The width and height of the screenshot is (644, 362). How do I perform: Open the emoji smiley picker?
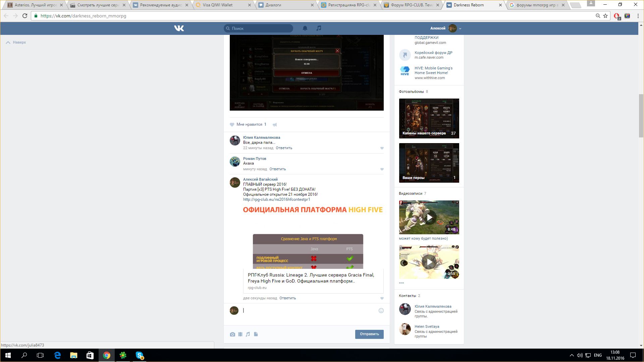pos(381,311)
